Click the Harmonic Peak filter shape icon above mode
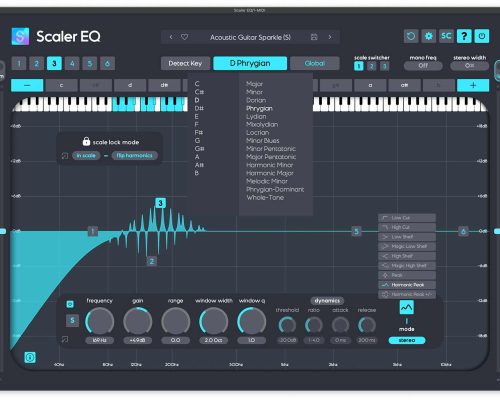500x400 pixels. (407, 307)
